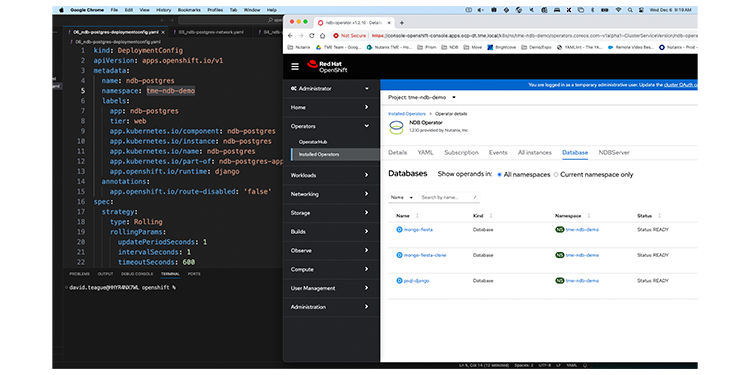Open the Project tme-ndb-demo dropdown
The height and width of the screenshot is (375, 750).
tap(422, 97)
